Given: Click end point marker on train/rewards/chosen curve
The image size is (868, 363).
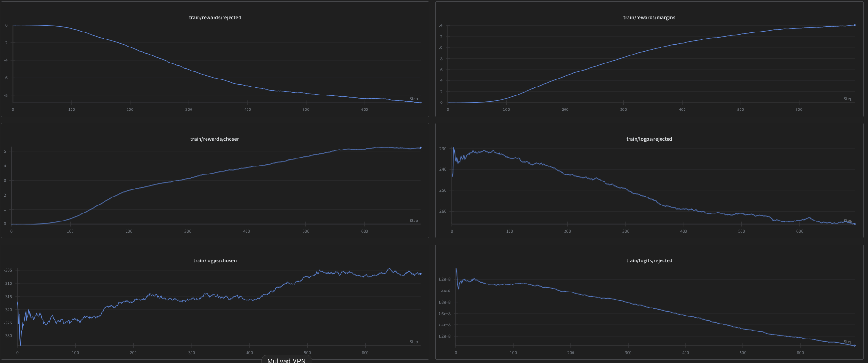Looking at the screenshot, I should click(x=420, y=148).
